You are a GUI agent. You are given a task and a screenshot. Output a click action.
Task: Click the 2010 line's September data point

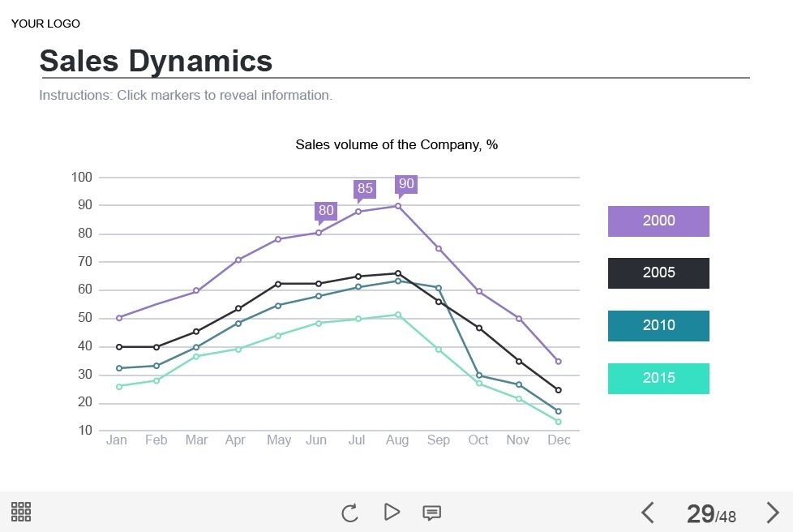(438, 288)
